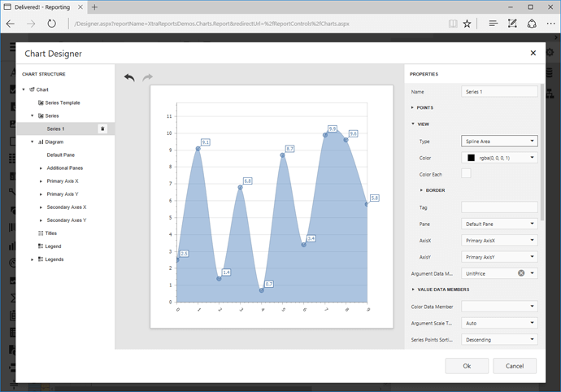Select Series Template in chart structure
Viewport: 561px width, 392px height.
coord(63,102)
